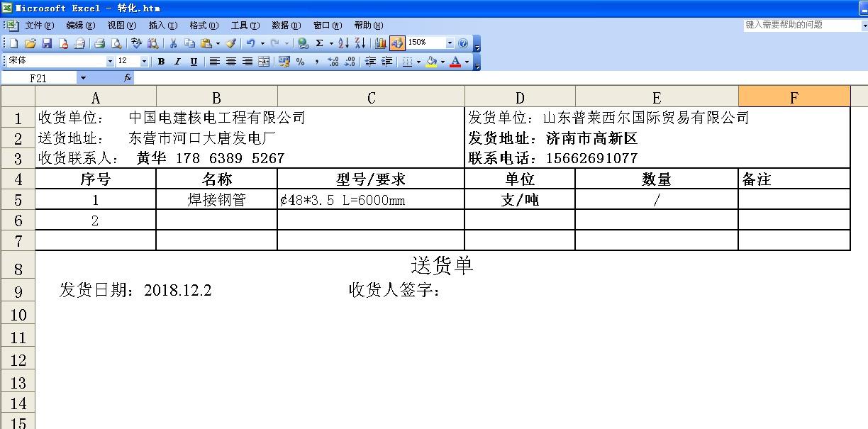Open Excel Help question mark icon
This screenshot has width=868, height=429.
pos(463,43)
